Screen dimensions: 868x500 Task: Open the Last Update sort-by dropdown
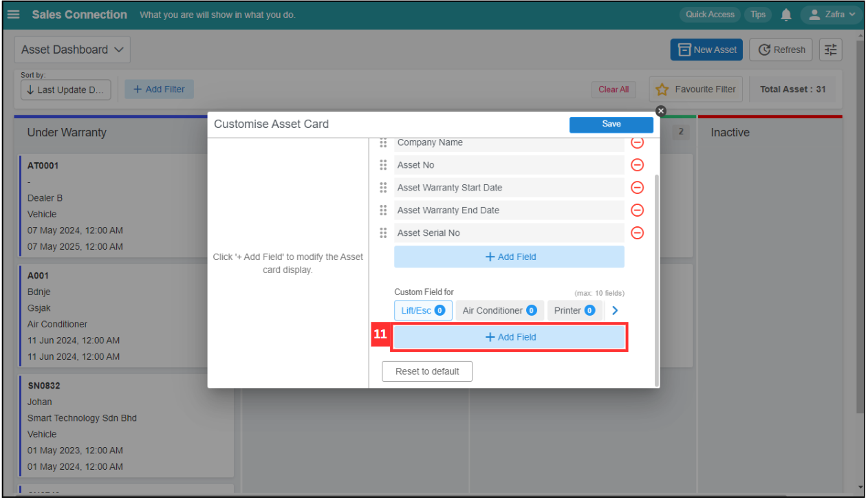pyautogui.click(x=66, y=89)
